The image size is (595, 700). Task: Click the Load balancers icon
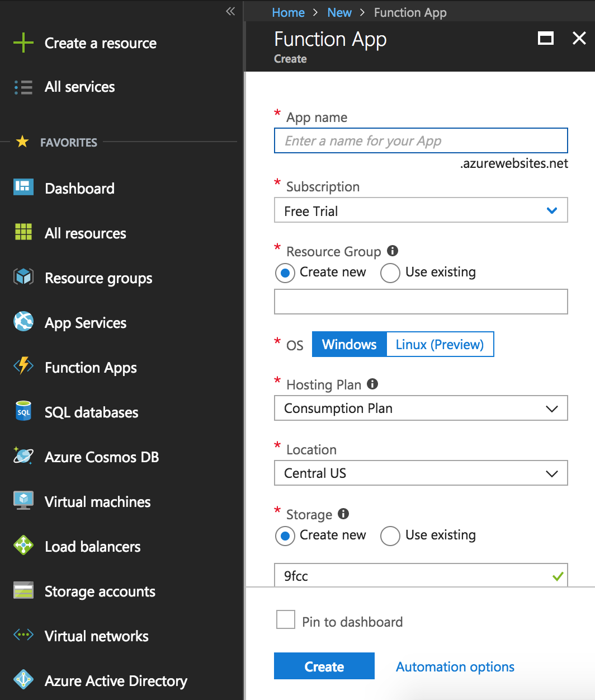tap(23, 545)
